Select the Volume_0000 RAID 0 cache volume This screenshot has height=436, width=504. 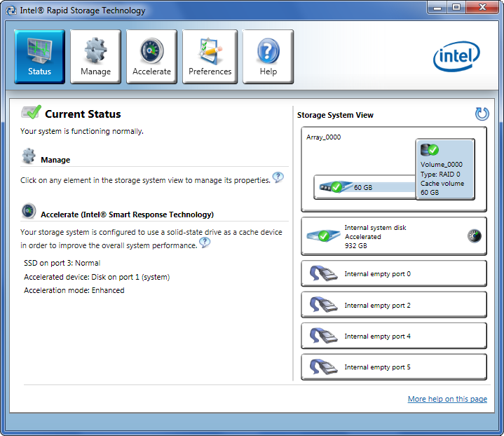pos(445,170)
